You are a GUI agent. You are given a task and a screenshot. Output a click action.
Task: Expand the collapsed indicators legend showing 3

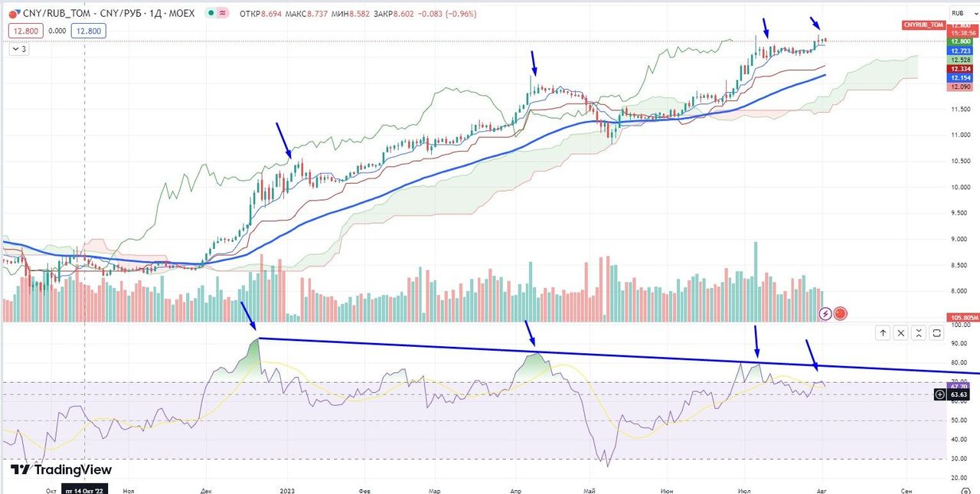tap(18, 49)
